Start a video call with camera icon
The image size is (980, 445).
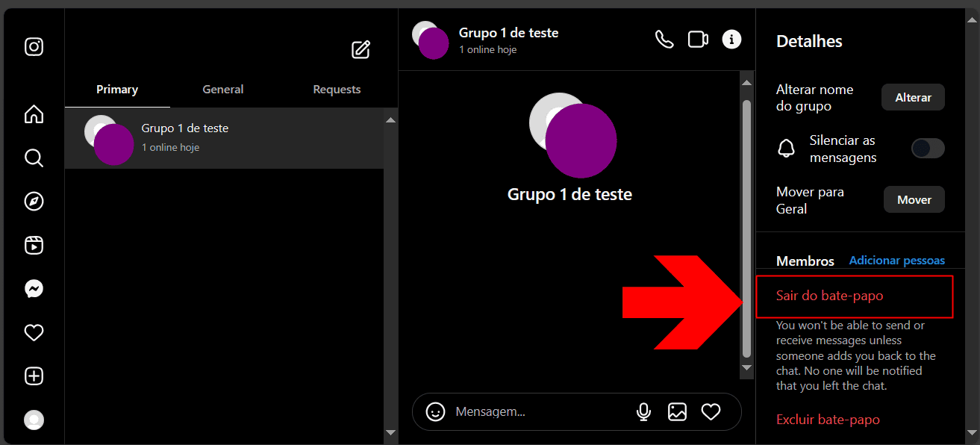point(698,40)
